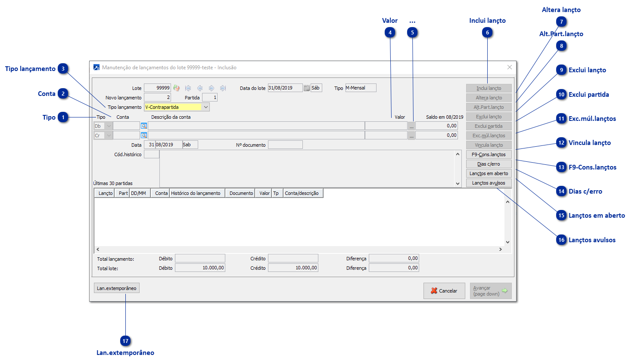The image size is (632, 364).
Task: Go to first record navigation arrow
Action: (x=188, y=88)
